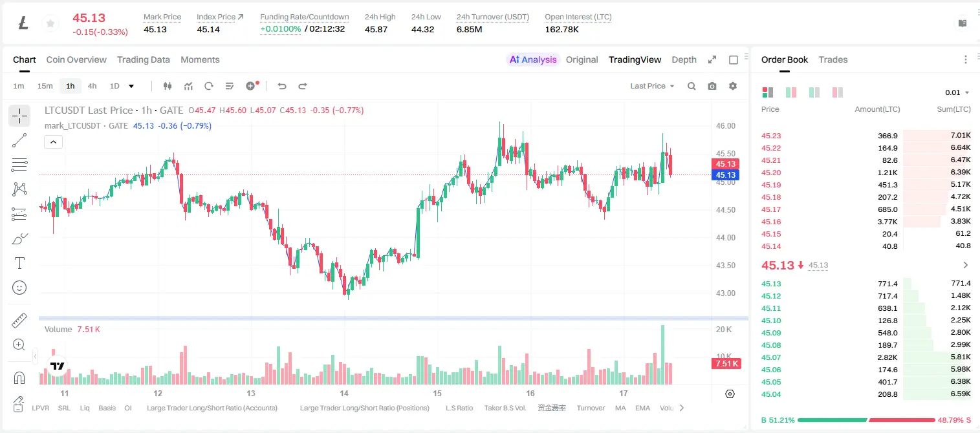This screenshot has width=980, height=433.
Task: Take a chart snapshot with camera icon
Action: click(x=712, y=86)
